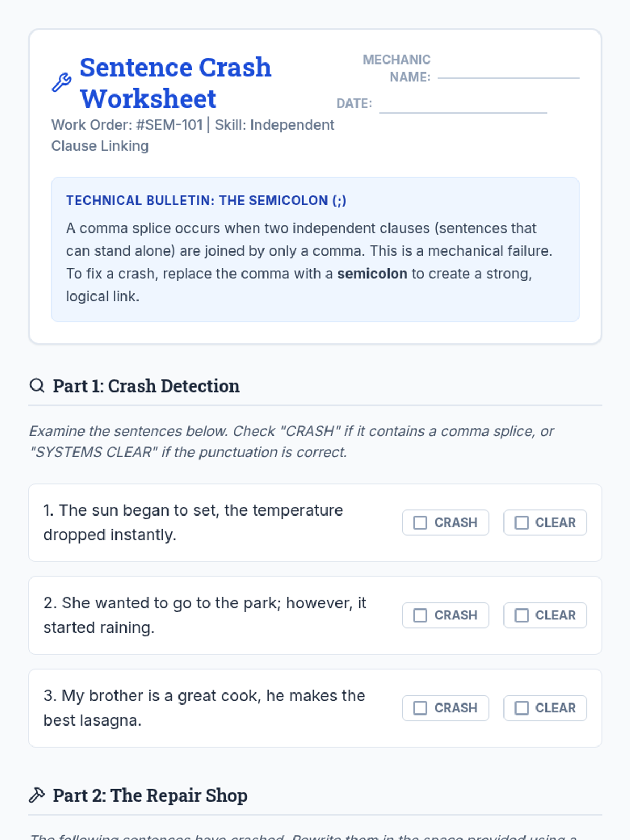Click the sentence about going to the park
630x840 pixels.
pyautogui.click(x=204, y=615)
